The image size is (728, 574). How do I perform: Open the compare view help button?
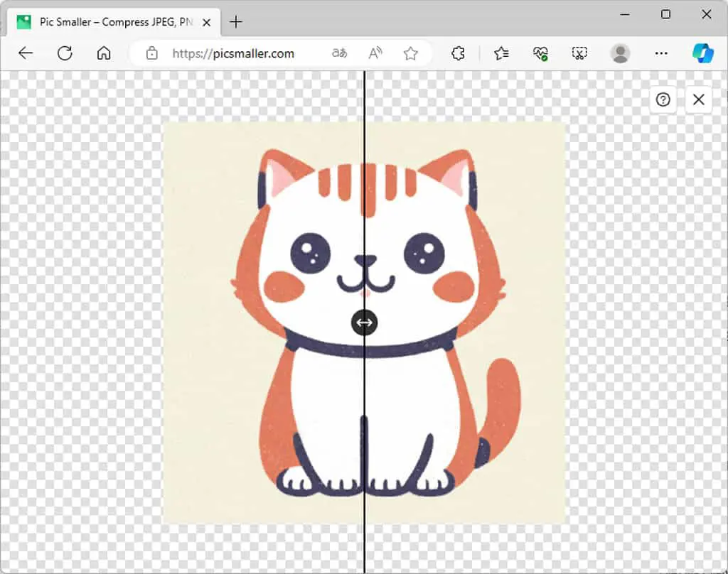[663, 99]
